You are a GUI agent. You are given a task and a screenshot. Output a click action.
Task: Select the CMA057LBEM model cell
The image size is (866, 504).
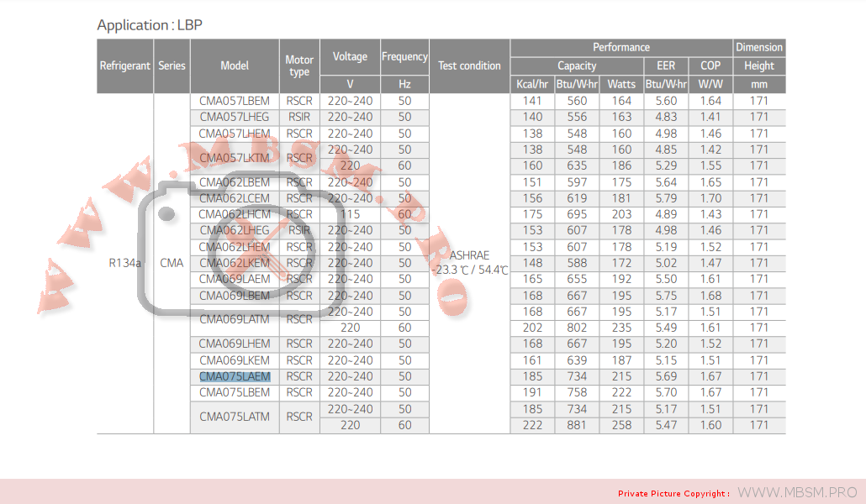(x=235, y=101)
